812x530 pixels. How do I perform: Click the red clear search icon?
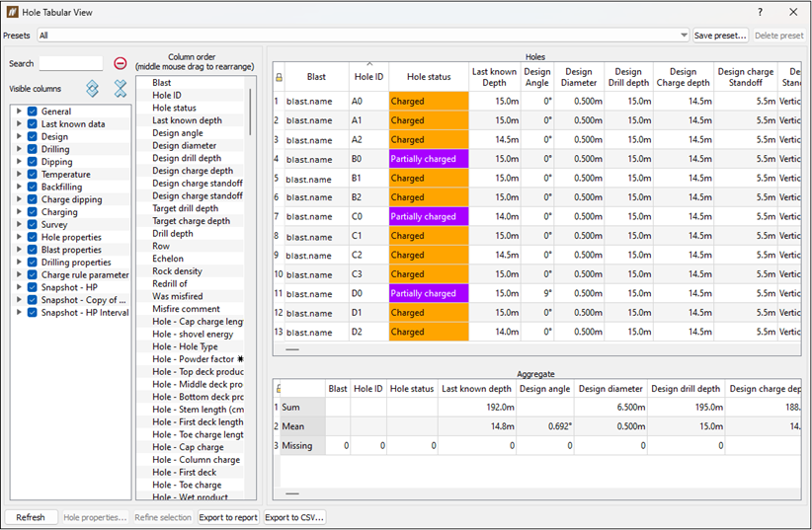[x=121, y=64]
